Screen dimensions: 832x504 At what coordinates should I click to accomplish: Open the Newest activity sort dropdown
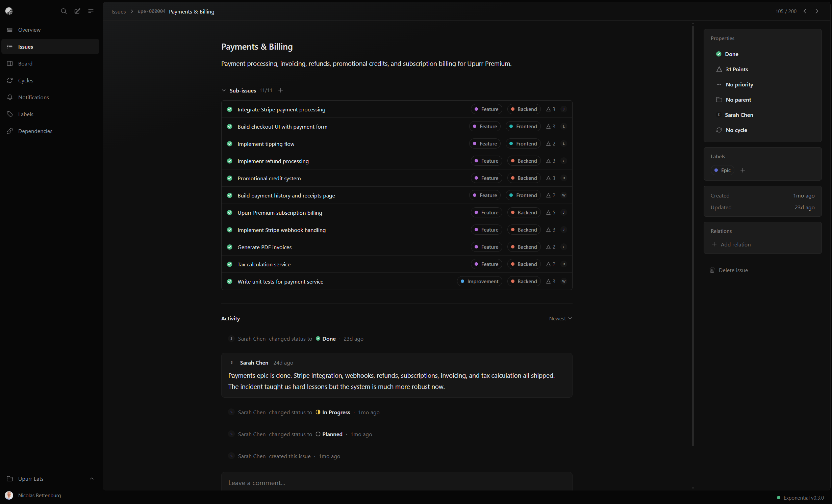click(560, 318)
